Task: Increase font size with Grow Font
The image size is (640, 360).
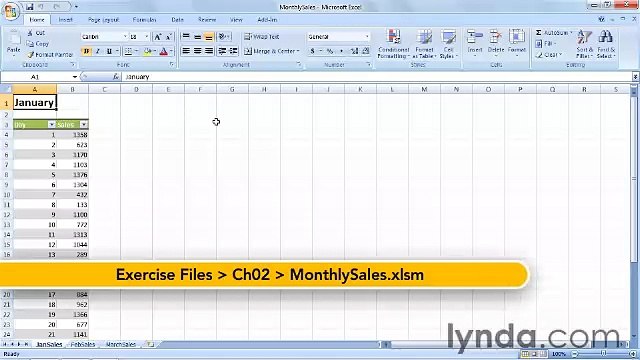Action: [157, 37]
